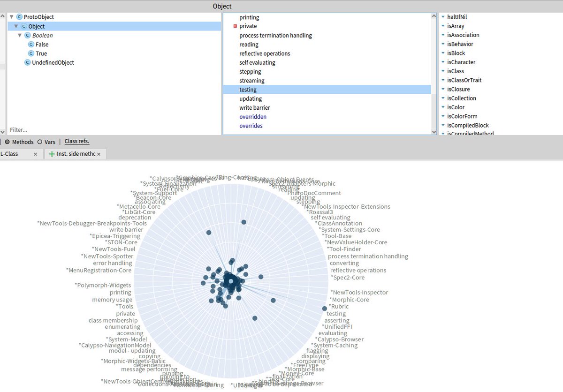563x392 pixels.
Task: Click the arrow icon beside isColor
Action: [443, 107]
